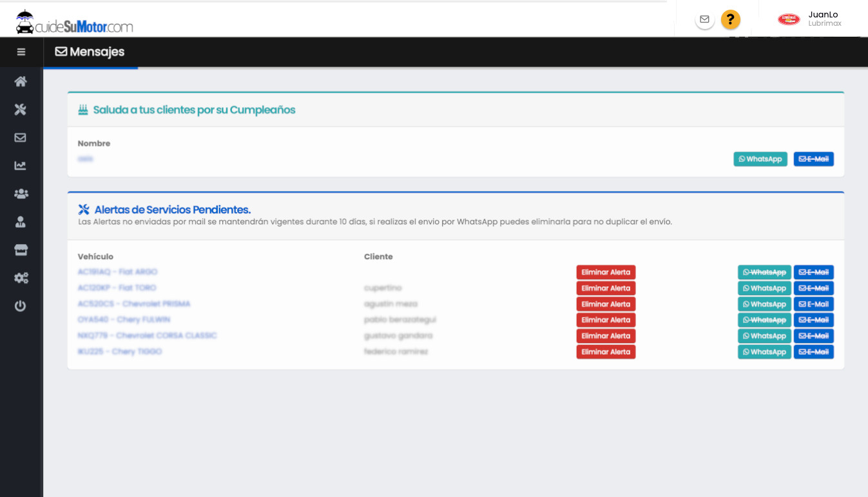Screen dimensions: 868x497
Task: Open the wrench tools sidebar icon
Action: tap(21, 110)
